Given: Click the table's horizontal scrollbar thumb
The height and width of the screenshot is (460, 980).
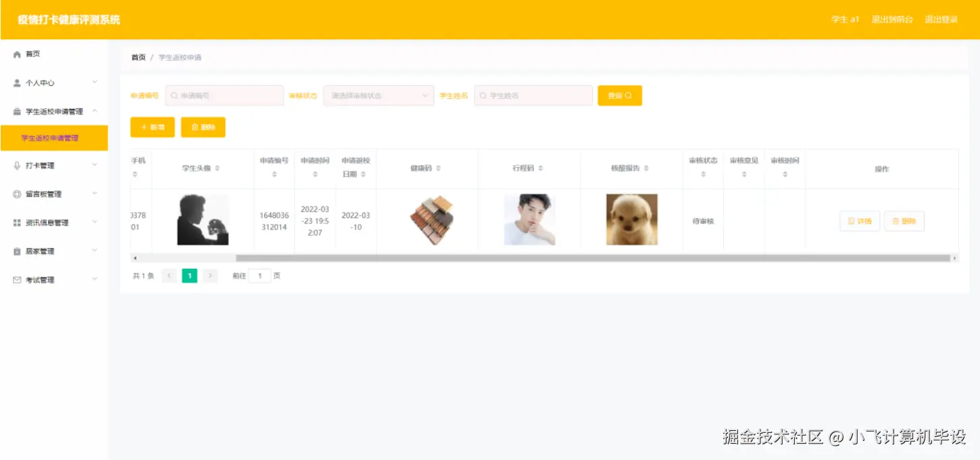Looking at the screenshot, I should pos(593,258).
